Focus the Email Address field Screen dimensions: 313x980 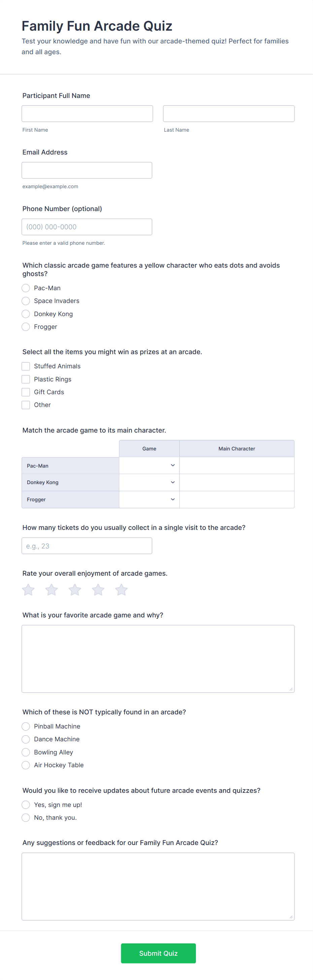coord(87,170)
